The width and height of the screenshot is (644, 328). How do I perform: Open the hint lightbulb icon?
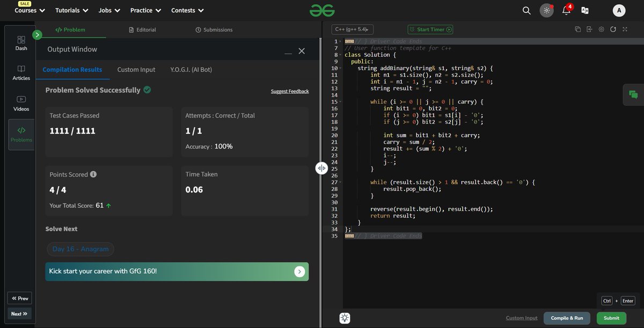point(345,318)
